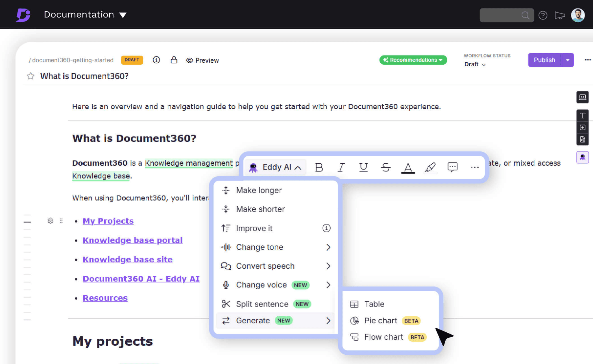
Task: Open the text color picker icon
Action: (408, 167)
